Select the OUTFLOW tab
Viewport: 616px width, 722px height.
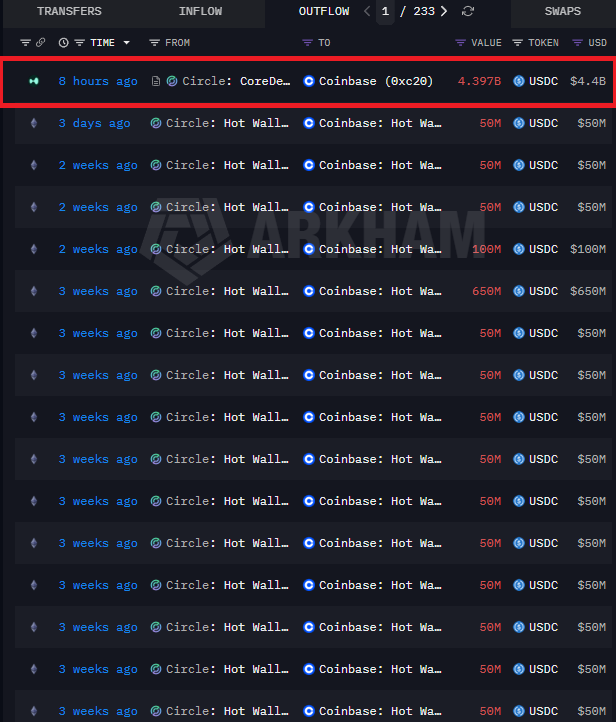(324, 12)
